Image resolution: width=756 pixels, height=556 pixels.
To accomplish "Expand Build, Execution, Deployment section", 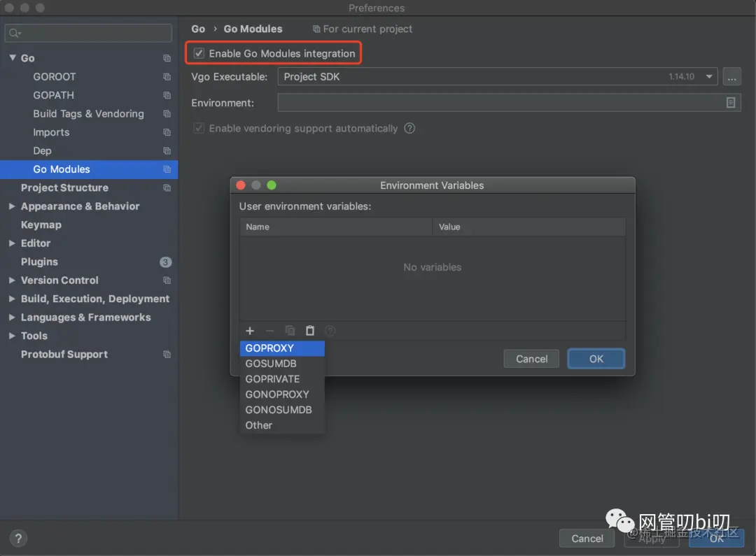I will (12, 299).
